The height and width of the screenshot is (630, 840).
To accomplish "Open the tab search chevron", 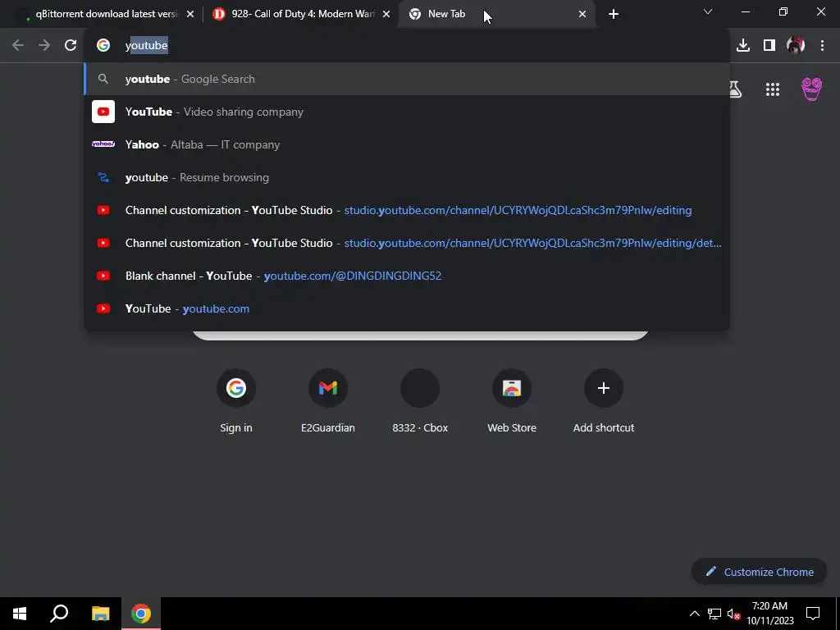I will pos(708,11).
